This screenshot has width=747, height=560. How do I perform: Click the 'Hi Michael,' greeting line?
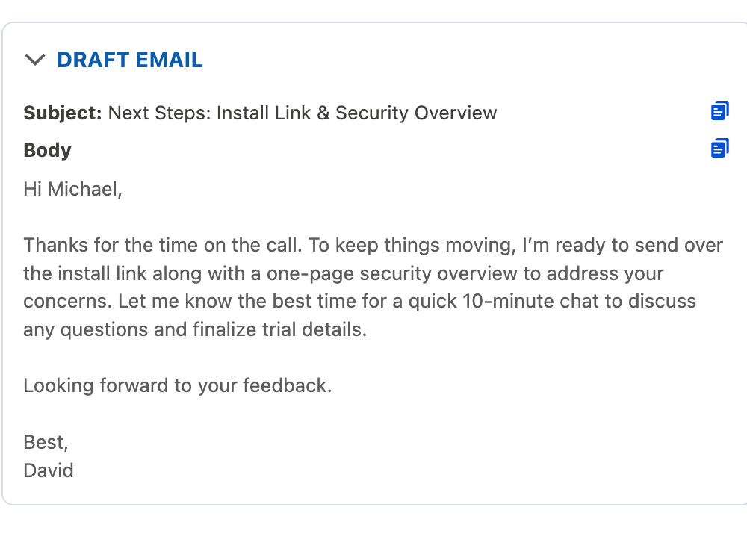point(73,189)
